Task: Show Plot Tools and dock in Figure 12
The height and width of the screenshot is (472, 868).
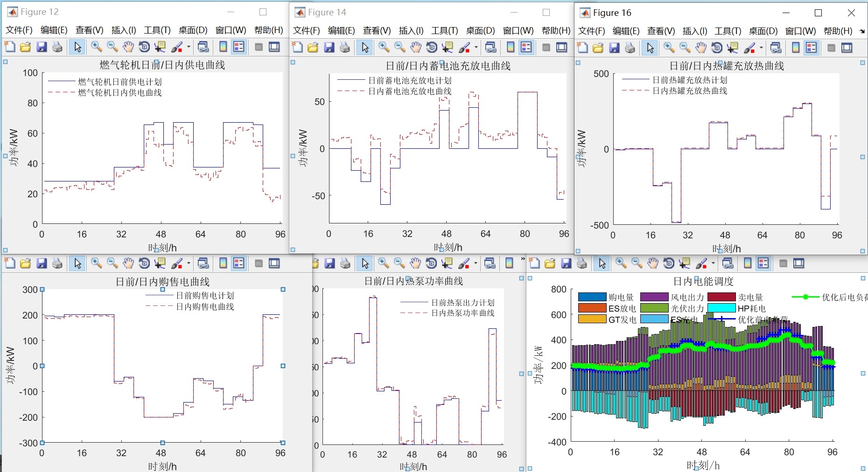Action: (274, 47)
